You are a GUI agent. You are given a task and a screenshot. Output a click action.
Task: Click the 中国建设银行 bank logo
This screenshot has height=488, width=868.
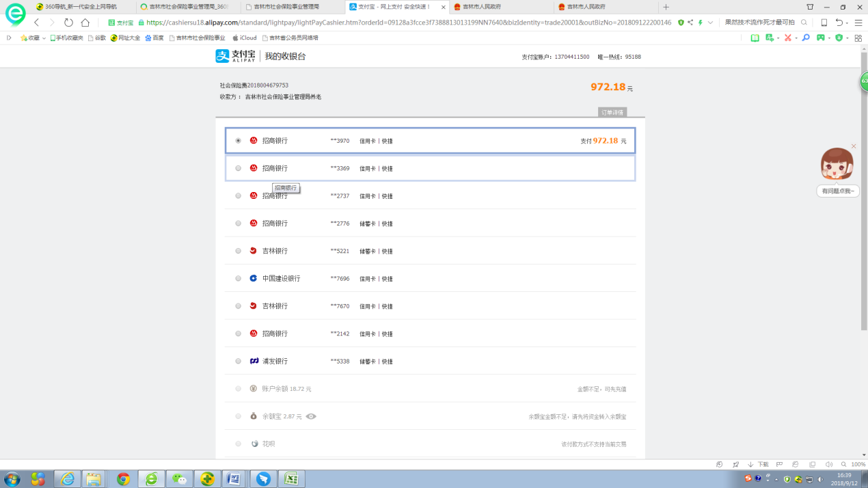254,279
